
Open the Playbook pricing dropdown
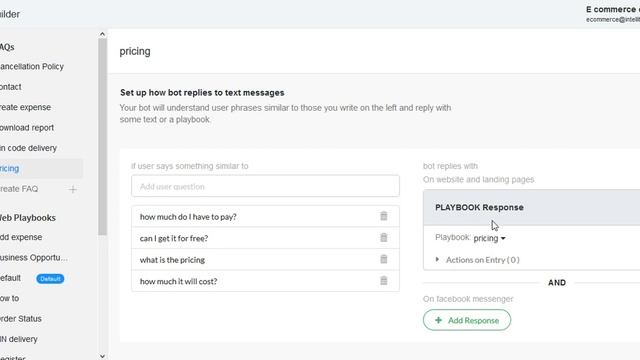[x=489, y=238]
